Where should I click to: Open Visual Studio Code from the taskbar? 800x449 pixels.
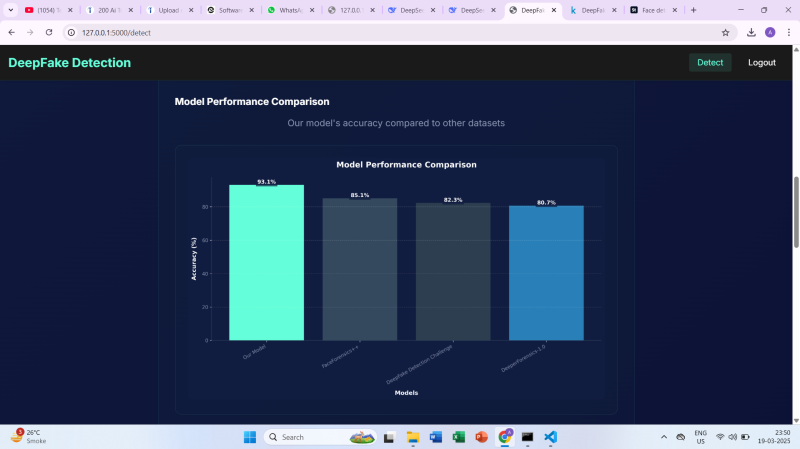tap(551, 437)
